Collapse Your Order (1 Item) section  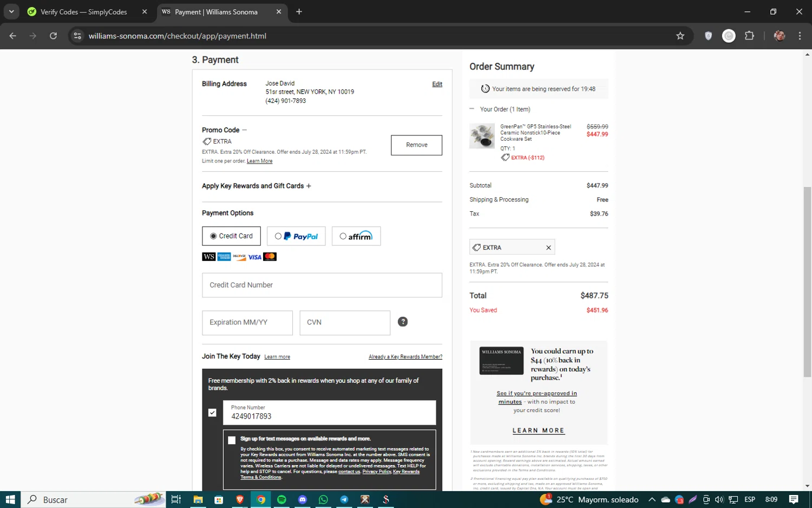click(x=472, y=109)
